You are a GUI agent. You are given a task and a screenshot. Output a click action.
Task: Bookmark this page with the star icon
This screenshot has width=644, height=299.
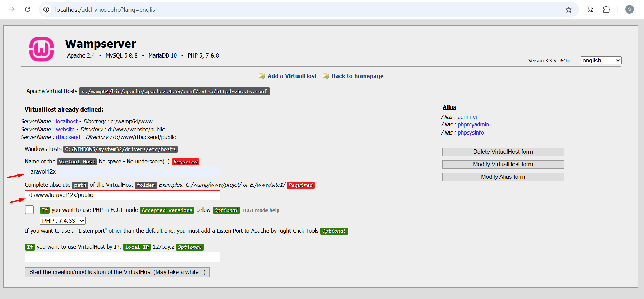569,9
